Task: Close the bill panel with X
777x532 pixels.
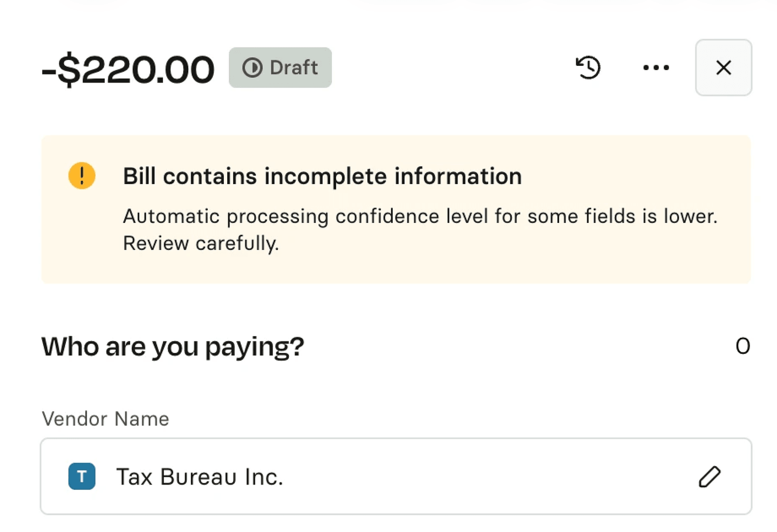Action: [x=723, y=67]
